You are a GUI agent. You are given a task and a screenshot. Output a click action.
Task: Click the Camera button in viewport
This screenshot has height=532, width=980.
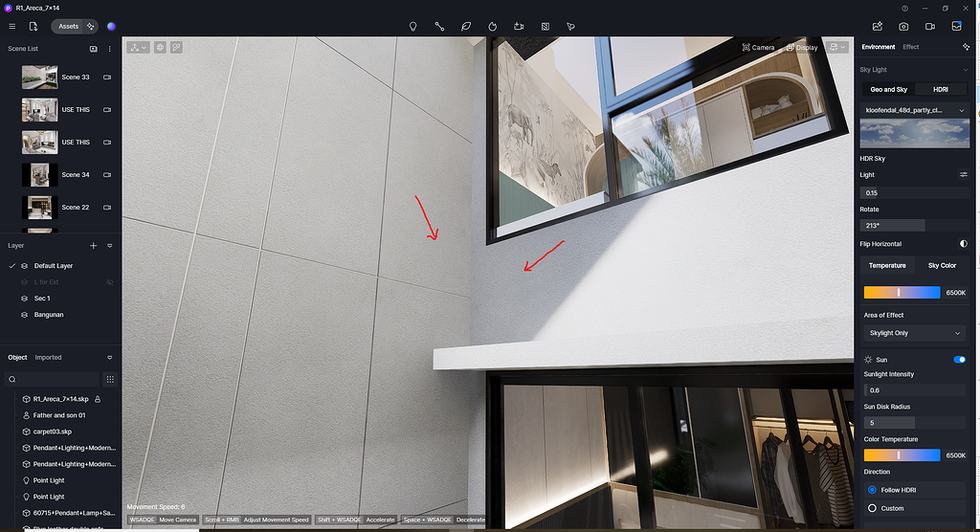758,48
